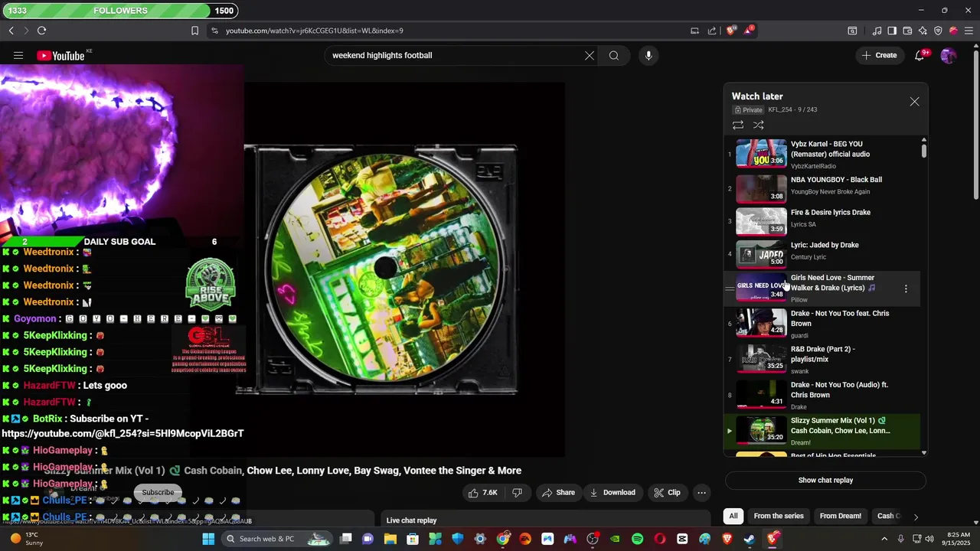Screen dimensions: 980x551
Task: Dislike the current video
Action: (x=517, y=493)
